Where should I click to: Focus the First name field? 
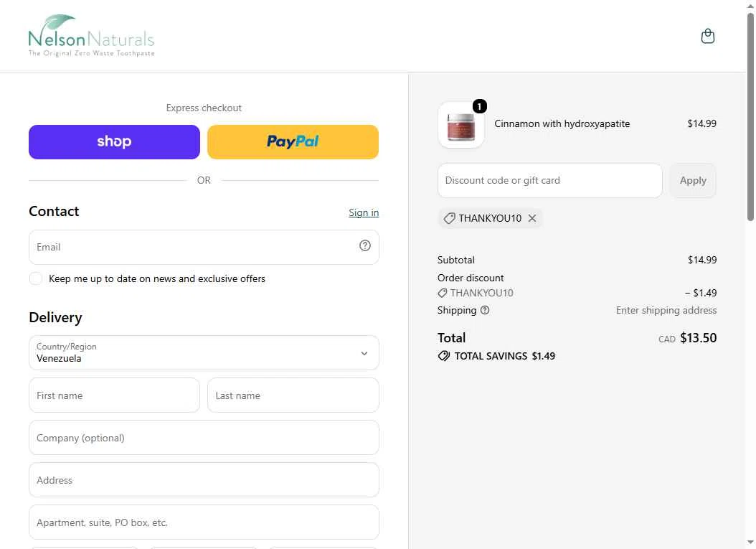click(x=114, y=395)
